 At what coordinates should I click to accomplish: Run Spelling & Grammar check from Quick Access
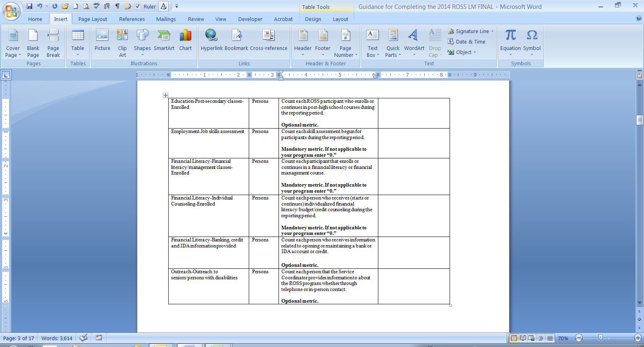tap(96, 6)
